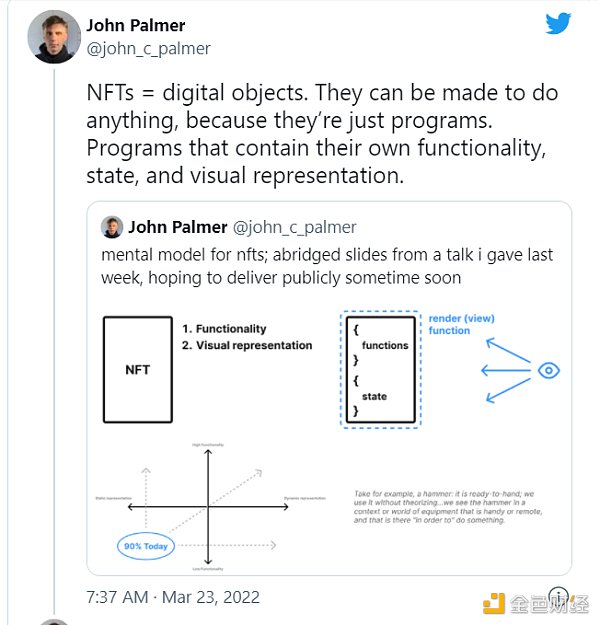Click the partial avatar below the thread line
Image resolution: width=600 pixels, height=625 pixels.
tap(54, 622)
